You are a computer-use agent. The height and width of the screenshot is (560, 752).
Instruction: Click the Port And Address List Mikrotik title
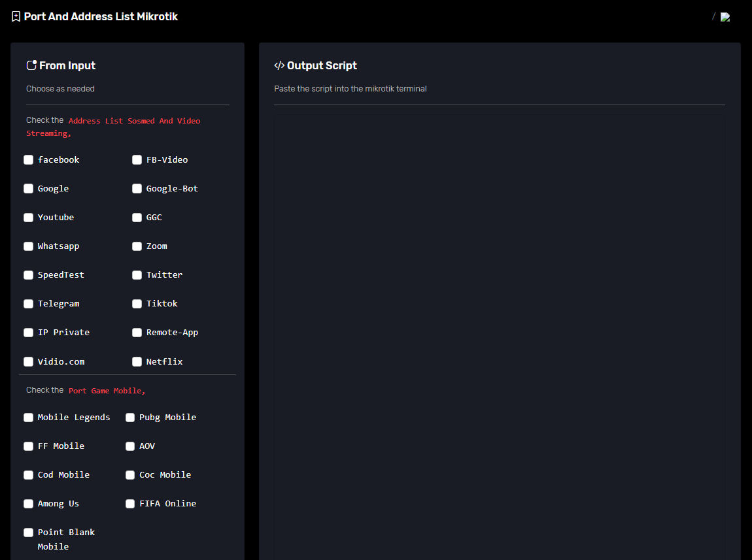tap(101, 17)
